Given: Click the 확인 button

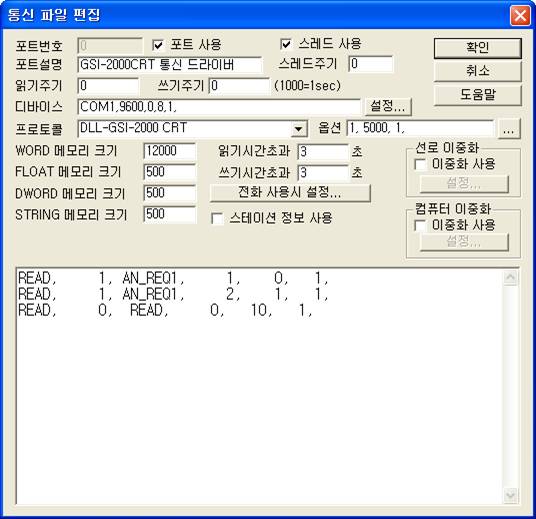Looking at the screenshot, I should 478,48.
